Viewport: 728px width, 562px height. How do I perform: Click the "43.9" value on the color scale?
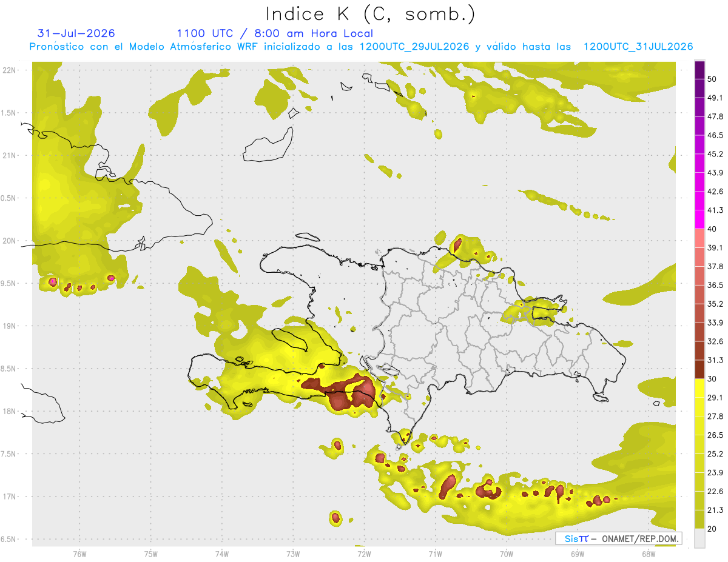coord(715,173)
